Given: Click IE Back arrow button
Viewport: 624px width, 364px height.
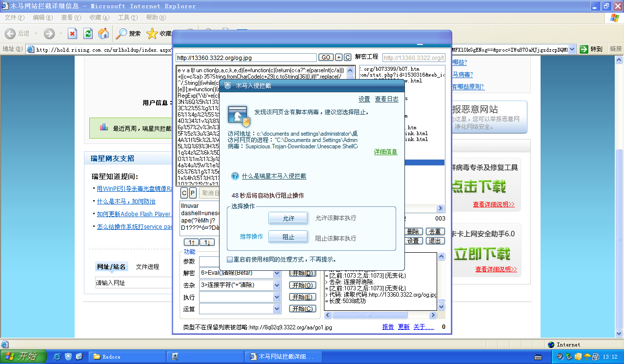Looking at the screenshot, I should (10, 34).
